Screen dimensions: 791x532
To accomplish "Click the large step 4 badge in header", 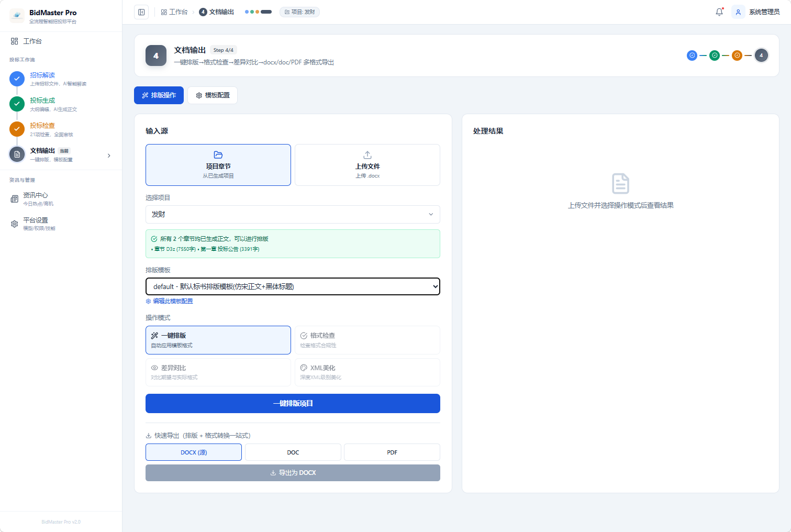I will tap(156, 56).
